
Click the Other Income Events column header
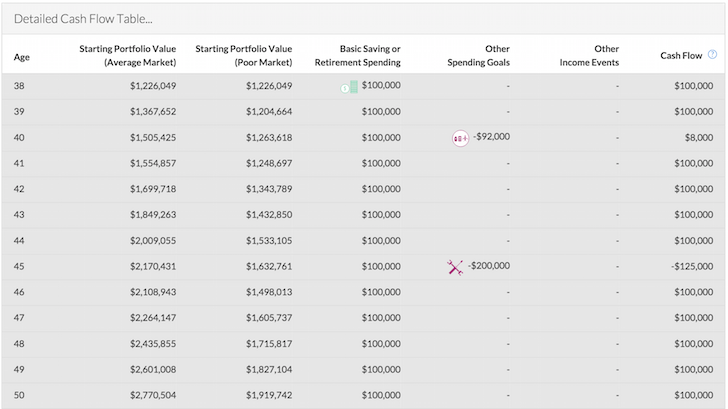(589, 55)
